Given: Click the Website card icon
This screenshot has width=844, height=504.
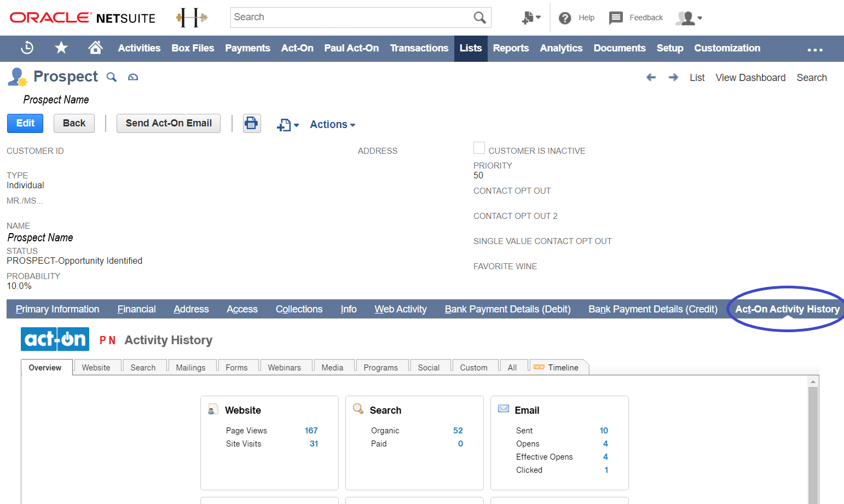Looking at the screenshot, I should tap(213, 409).
